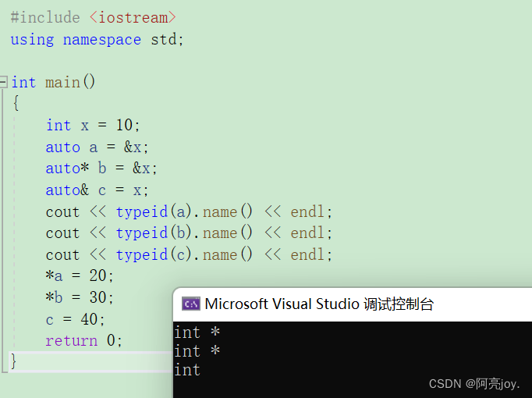
Task: Click the *a = 20 assignment
Action: pos(80,275)
